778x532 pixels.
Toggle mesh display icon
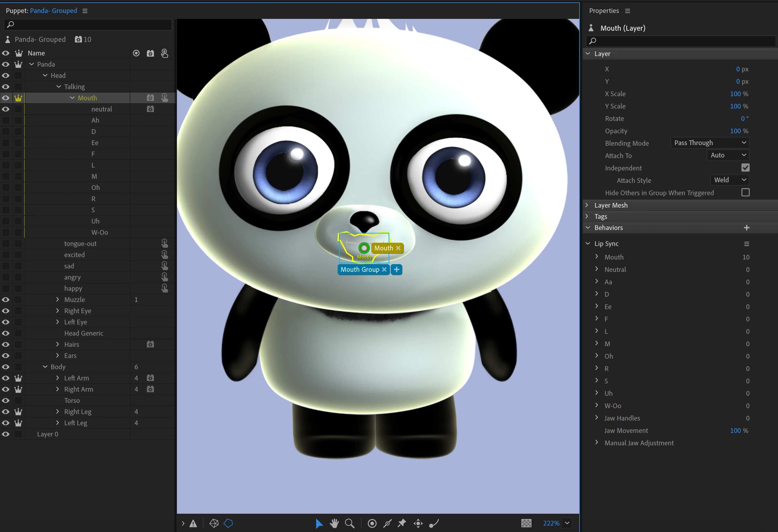pyautogui.click(x=214, y=523)
